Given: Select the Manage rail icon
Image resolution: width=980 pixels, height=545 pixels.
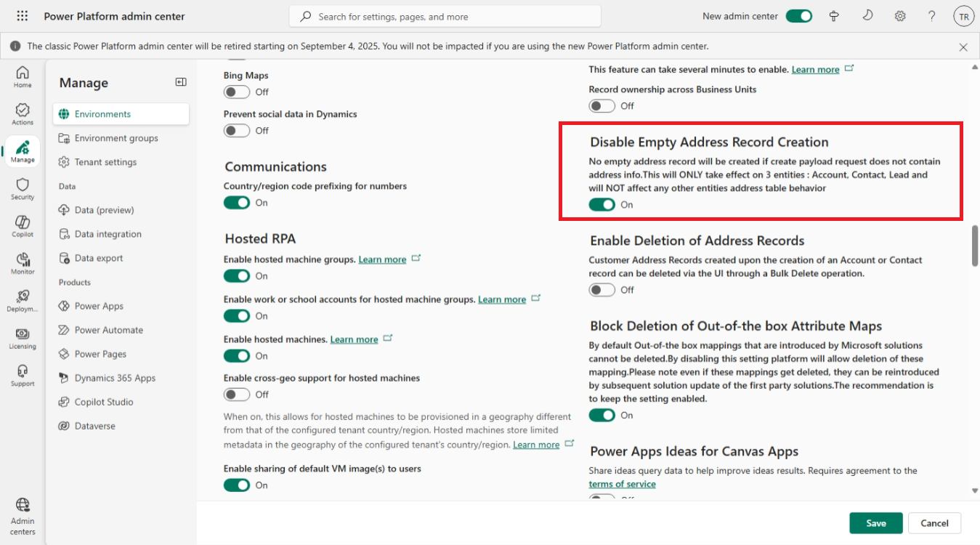Looking at the screenshot, I should [x=23, y=152].
